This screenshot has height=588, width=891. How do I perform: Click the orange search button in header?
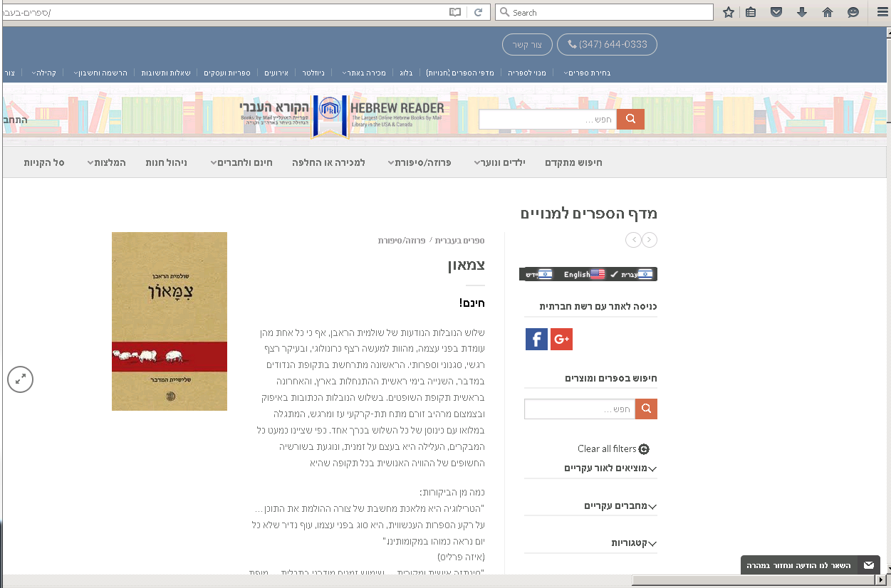pyautogui.click(x=630, y=120)
